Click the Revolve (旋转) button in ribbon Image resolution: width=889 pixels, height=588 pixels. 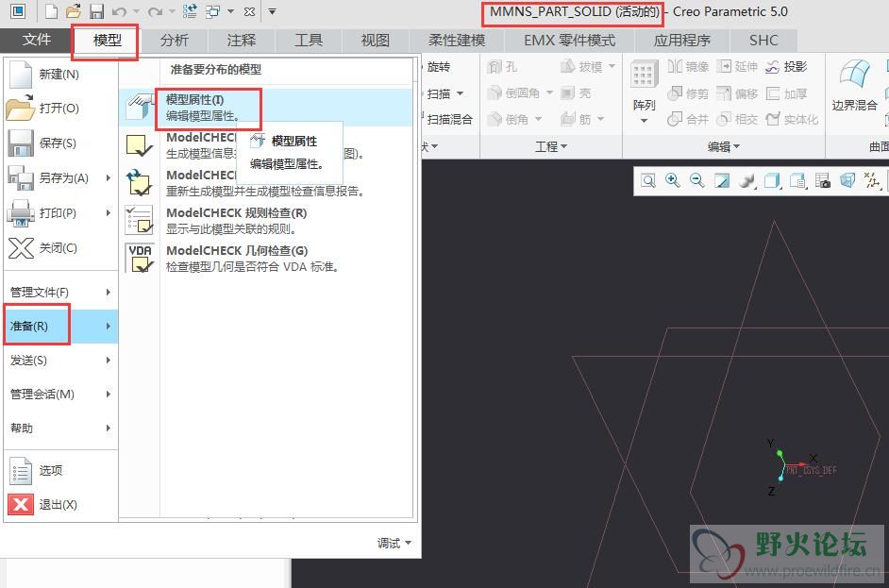pos(438,67)
